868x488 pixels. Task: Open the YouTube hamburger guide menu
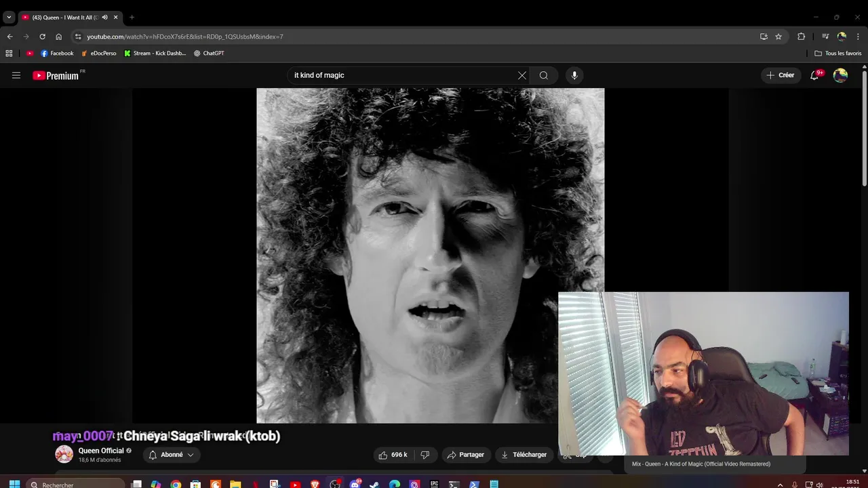point(16,75)
